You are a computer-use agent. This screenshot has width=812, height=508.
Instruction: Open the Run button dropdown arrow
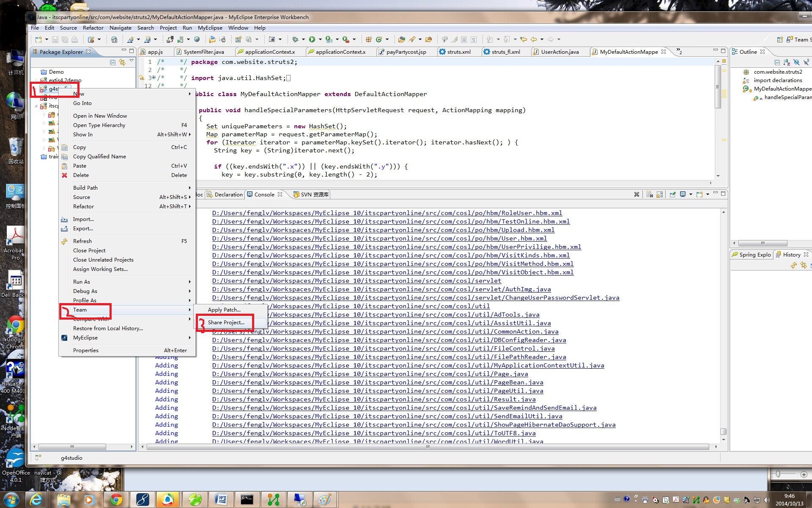tap(320, 39)
